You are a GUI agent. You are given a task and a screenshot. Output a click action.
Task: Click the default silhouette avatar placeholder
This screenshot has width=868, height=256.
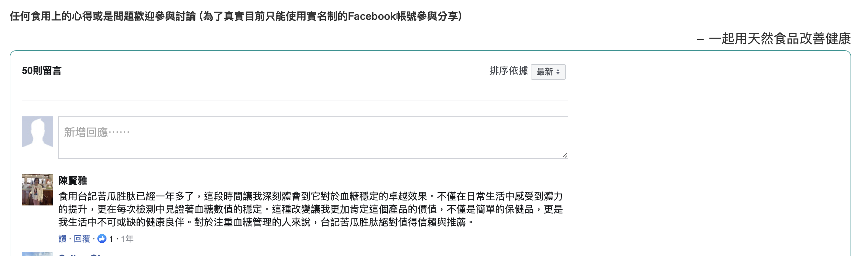point(38,132)
